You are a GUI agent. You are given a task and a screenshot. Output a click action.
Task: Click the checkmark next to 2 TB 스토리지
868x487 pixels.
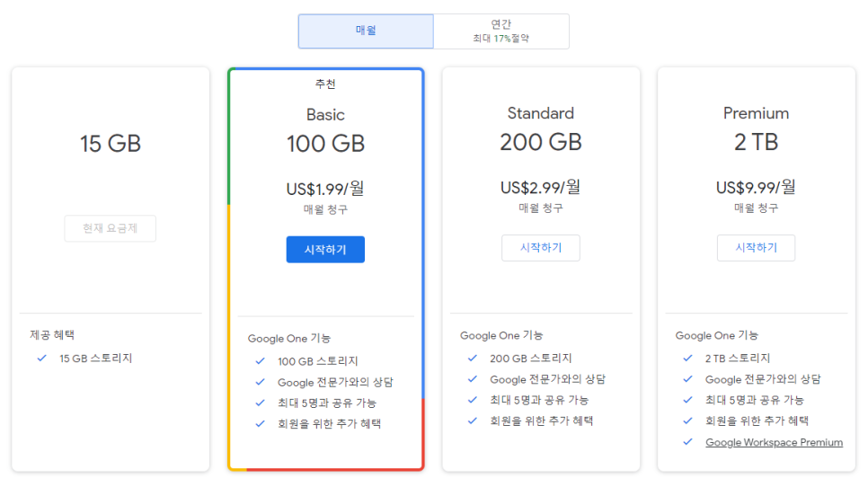point(687,358)
